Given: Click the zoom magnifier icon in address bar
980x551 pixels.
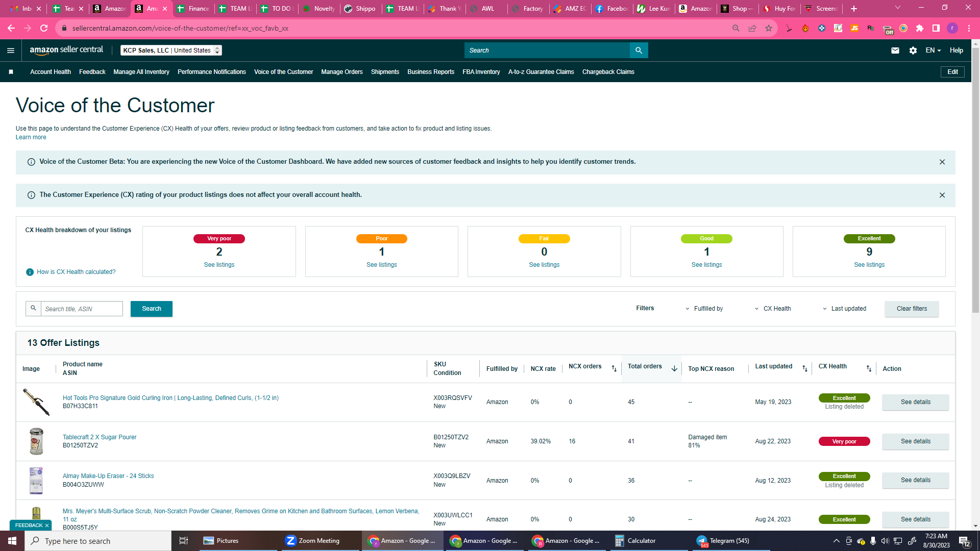Looking at the screenshot, I should 736,28.
